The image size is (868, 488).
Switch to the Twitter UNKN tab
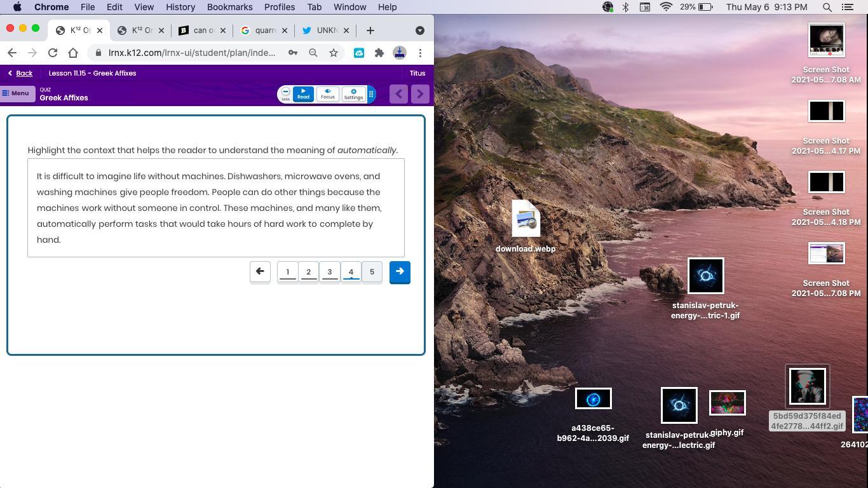(324, 30)
